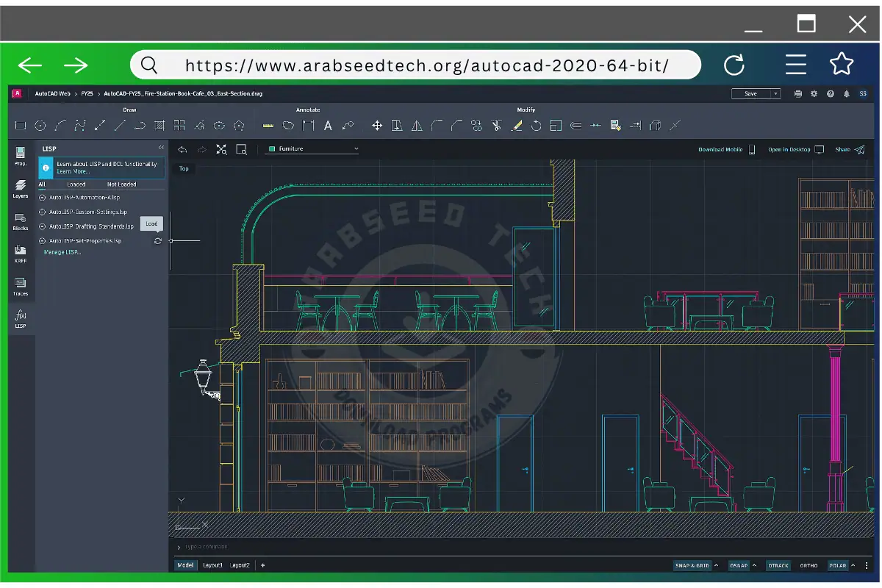
Task: Toggle SNAP & GRID mode
Action: coord(692,565)
